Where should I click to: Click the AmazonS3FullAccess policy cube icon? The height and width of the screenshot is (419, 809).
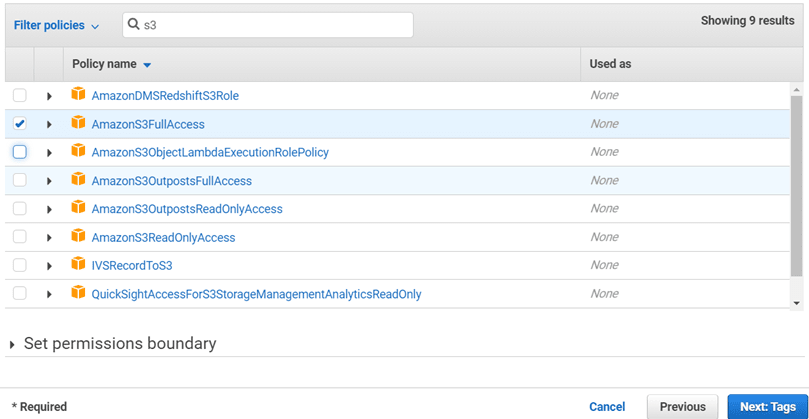(78, 123)
